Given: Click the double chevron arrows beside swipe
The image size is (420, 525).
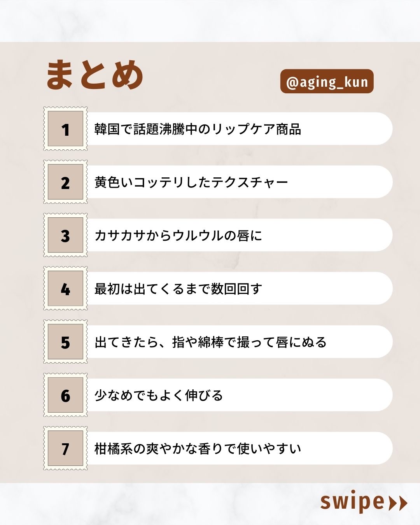Looking at the screenshot, I should click(x=398, y=503).
